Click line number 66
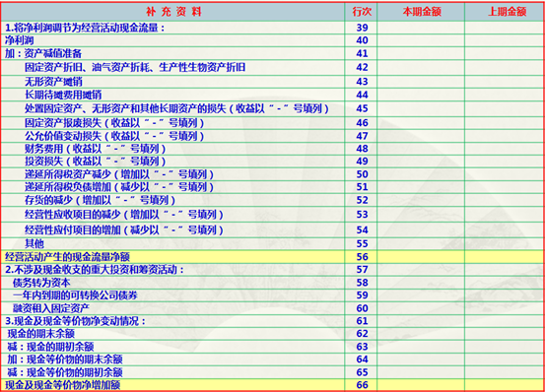The height and width of the screenshot is (392, 545). [x=362, y=385]
